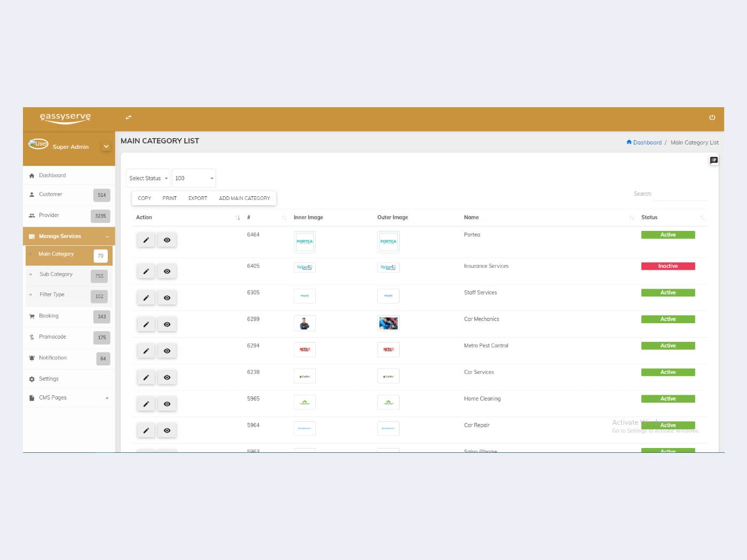Go to Booking in the sidebar

tap(49, 316)
